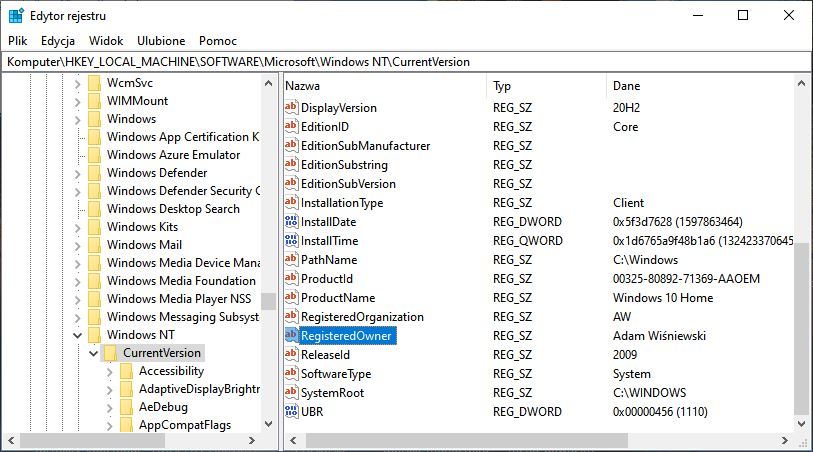Expand the AeDebug subkey
The image size is (813, 452).
[x=110, y=407]
